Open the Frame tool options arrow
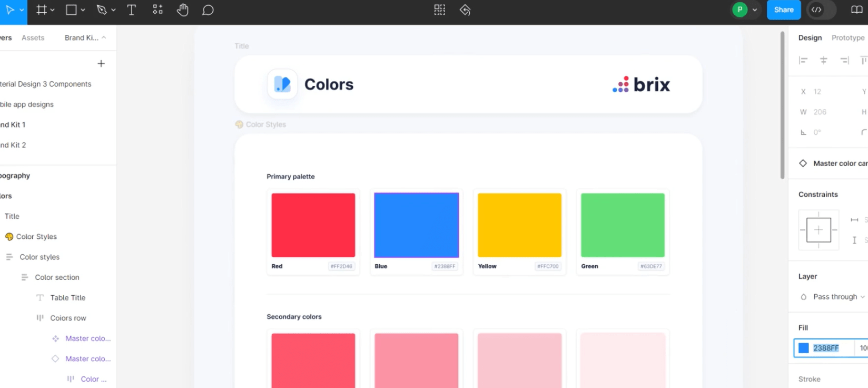The height and width of the screenshot is (388, 868). (53, 10)
